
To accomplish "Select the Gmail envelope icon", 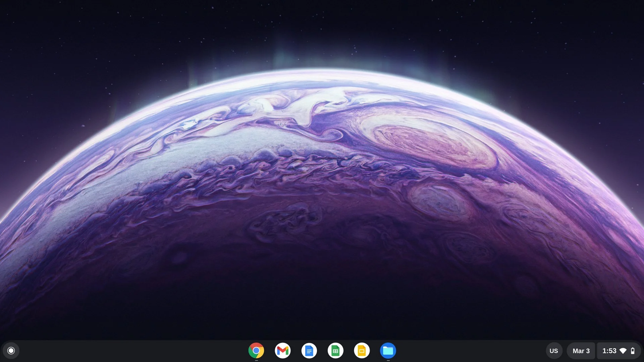I will (283, 351).
